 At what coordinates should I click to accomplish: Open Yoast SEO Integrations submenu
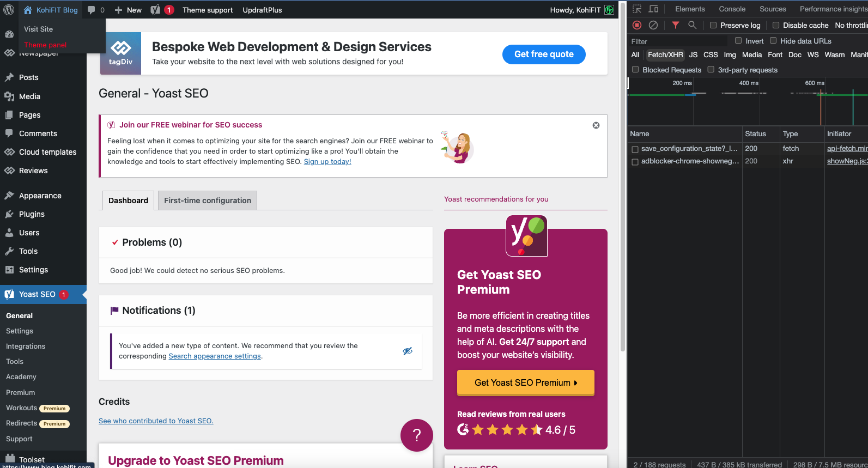coord(26,346)
